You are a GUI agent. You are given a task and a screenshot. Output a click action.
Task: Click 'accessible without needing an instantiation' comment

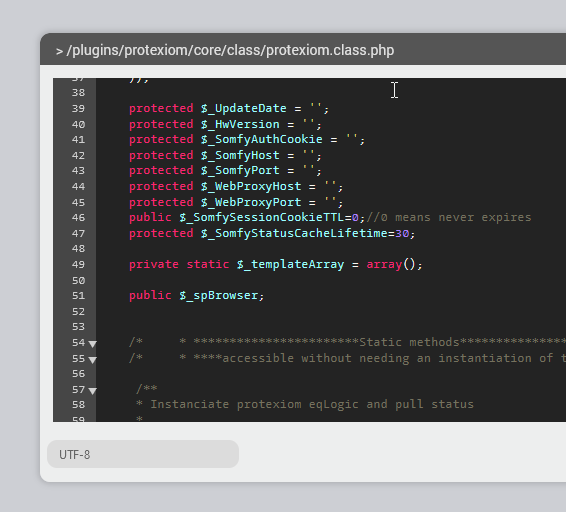tap(347, 358)
